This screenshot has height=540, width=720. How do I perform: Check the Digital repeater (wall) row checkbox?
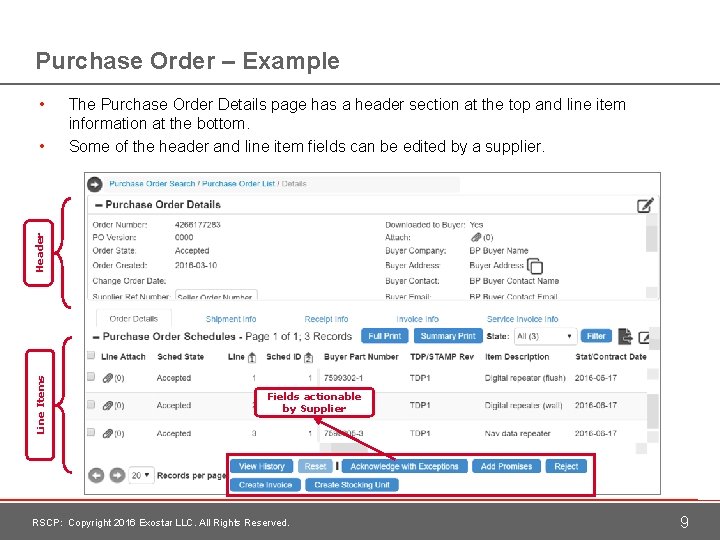(x=91, y=405)
